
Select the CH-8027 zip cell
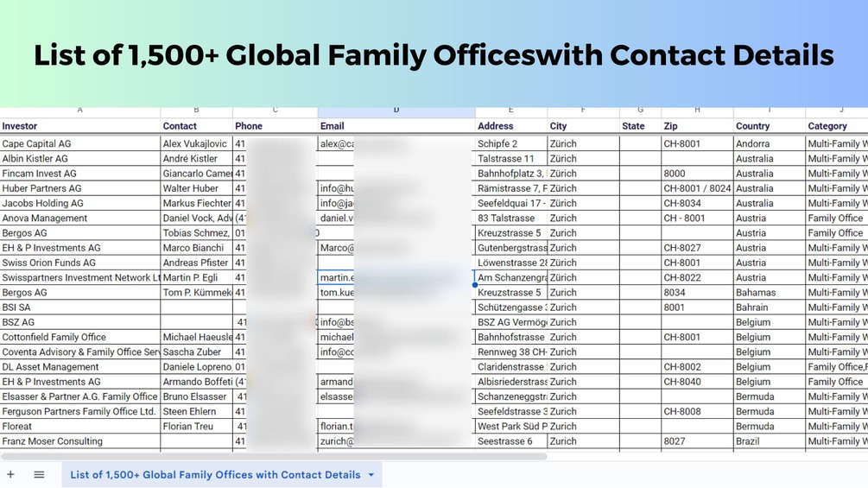click(x=698, y=248)
